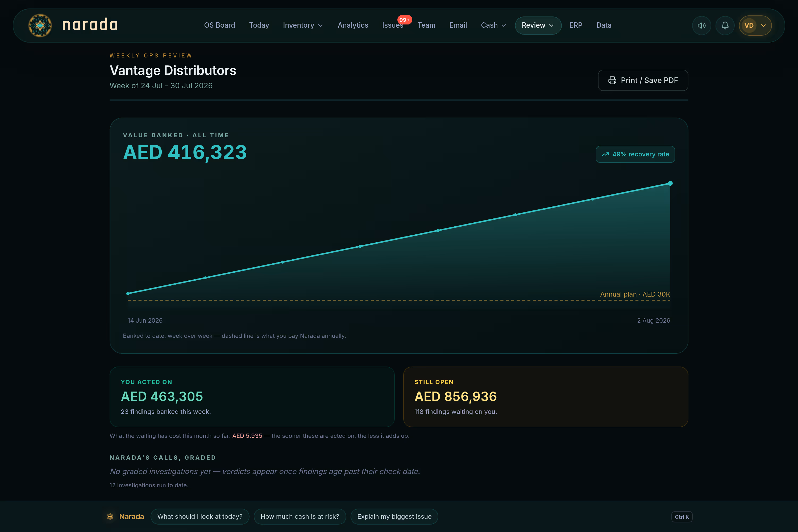The width and height of the screenshot is (798, 532).
Task: Click the Narada mandala logo icon
Action: coord(40,25)
